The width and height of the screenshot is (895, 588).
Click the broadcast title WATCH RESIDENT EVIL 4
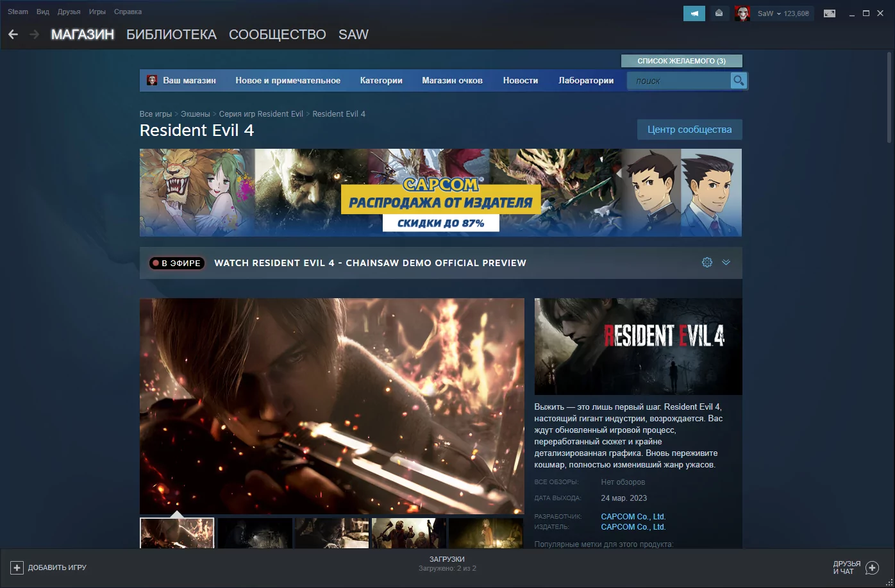point(370,263)
